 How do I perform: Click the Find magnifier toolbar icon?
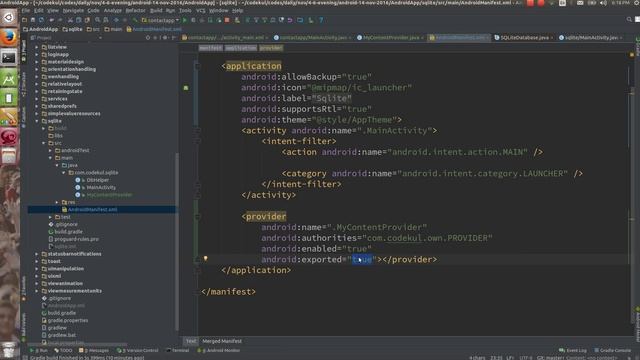(98, 20)
